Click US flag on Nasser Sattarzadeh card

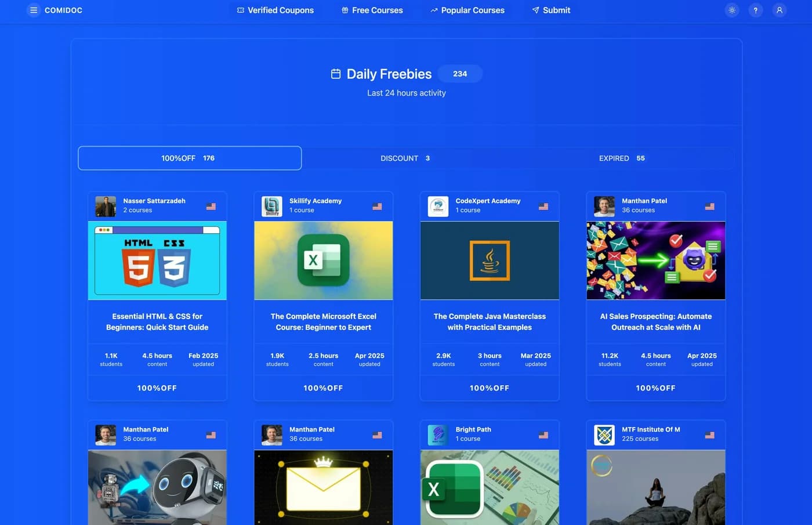(211, 207)
